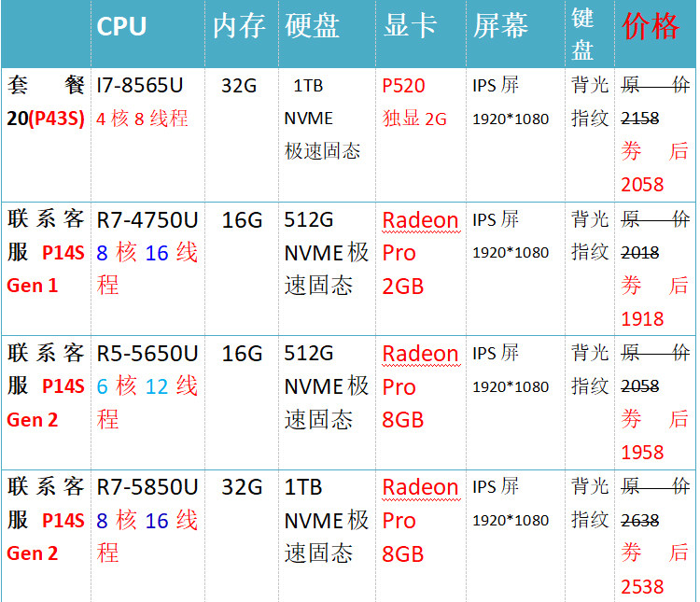
Task: Click the coupon price 2058 in the P43S row
Action: point(642,185)
